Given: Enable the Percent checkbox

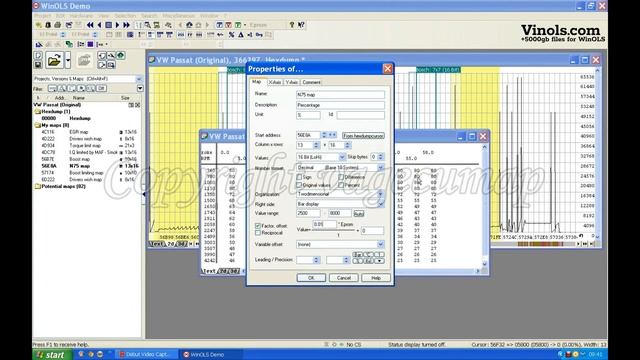Looking at the screenshot, I should [x=341, y=185].
